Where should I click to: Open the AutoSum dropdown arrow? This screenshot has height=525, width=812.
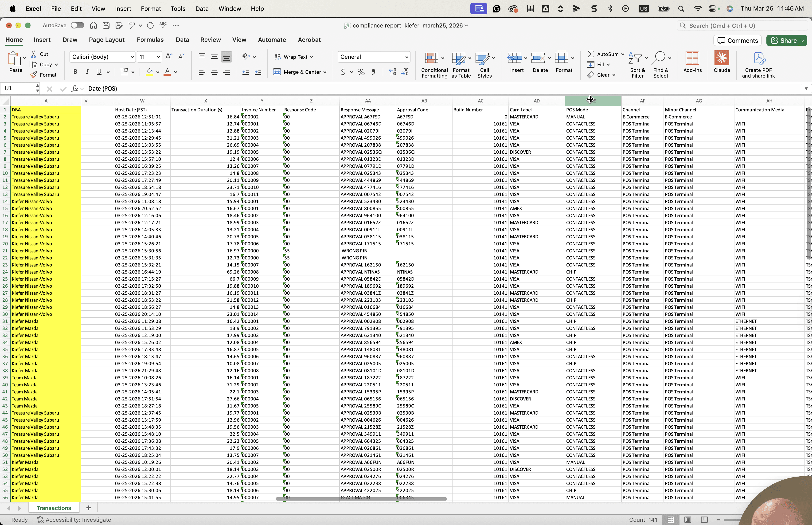coord(623,54)
